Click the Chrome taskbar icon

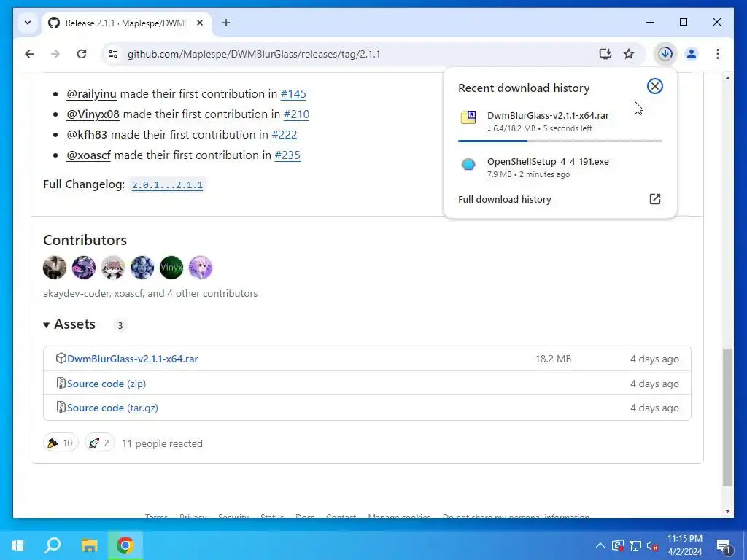[125, 545]
